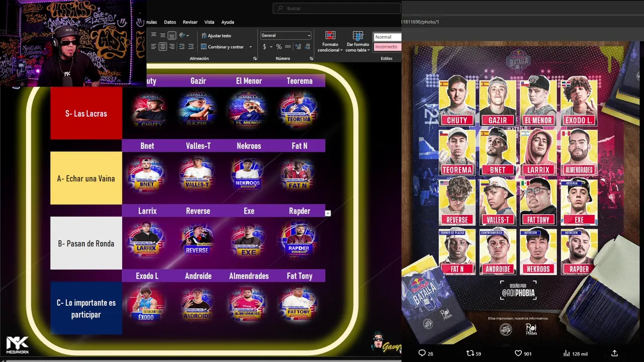Click the El Menor header cell

pyautogui.click(x=249, y=81)
